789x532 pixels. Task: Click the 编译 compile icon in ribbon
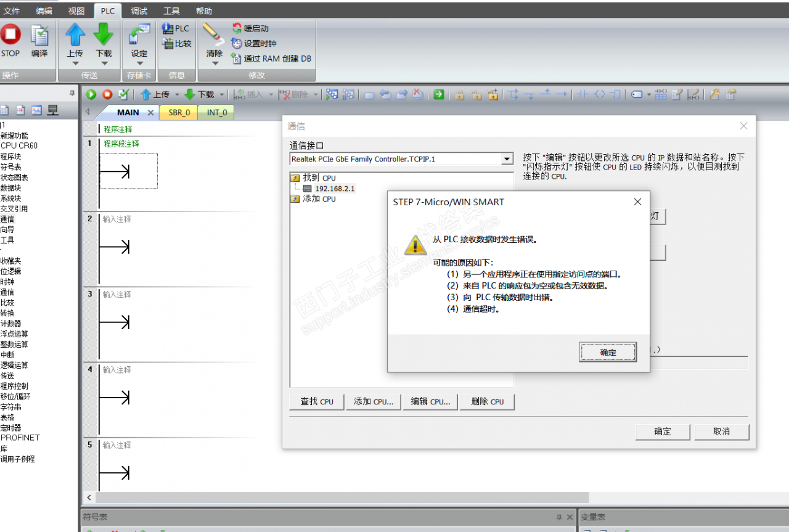pyautogui.click(x=39, y=35)
